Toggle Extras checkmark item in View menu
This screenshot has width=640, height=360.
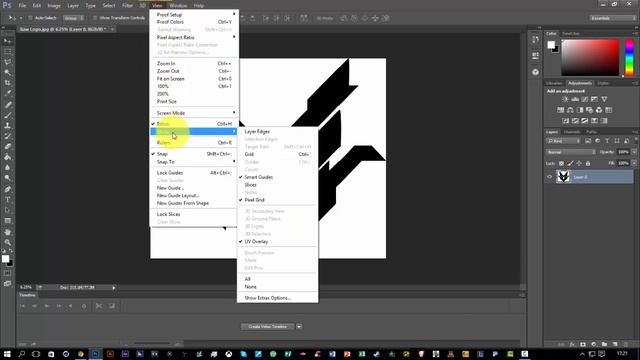click(x=194, y=124)
